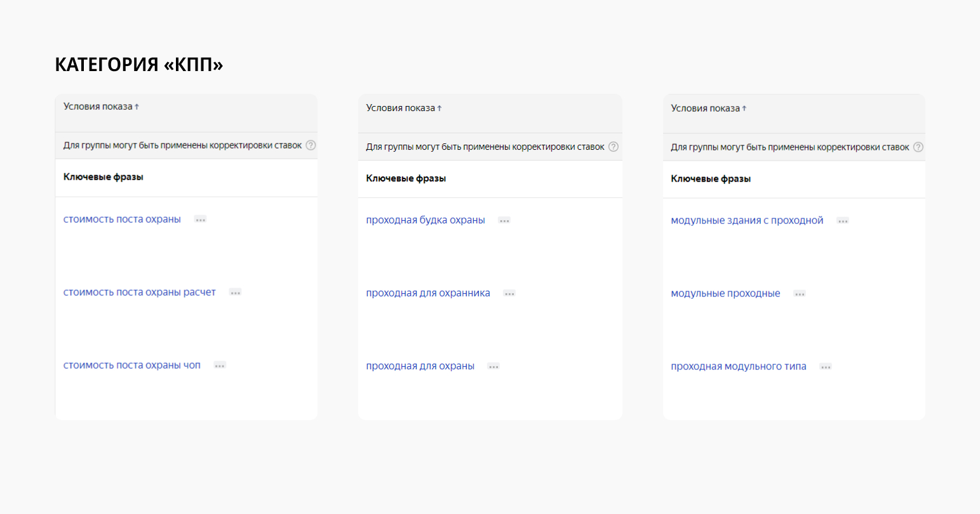Open more options for «проходная модульного типа»
Screen dimensions: 980x514
click(x=826, y=367)
